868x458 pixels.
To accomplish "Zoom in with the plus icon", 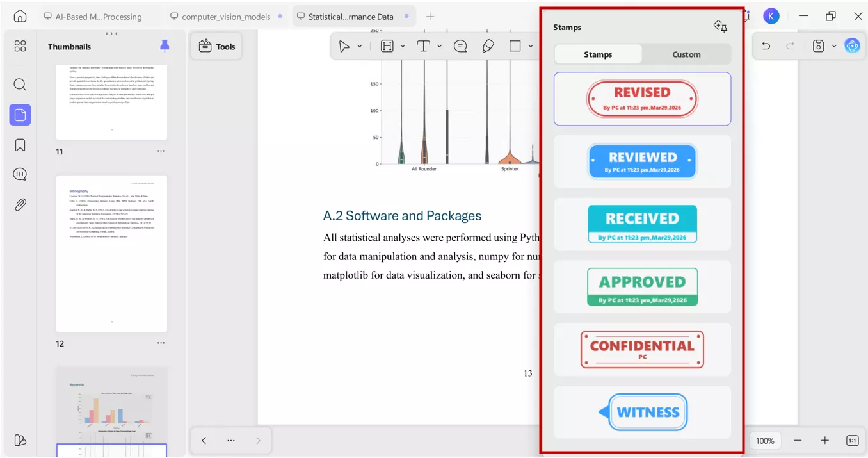I will [825, 440].
